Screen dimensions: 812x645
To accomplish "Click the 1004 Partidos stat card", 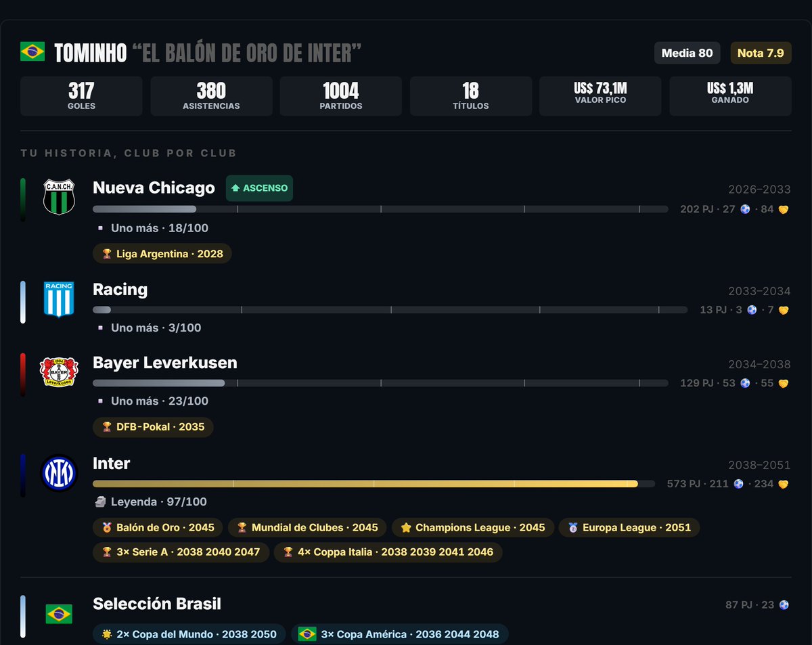I will [341, 96].
